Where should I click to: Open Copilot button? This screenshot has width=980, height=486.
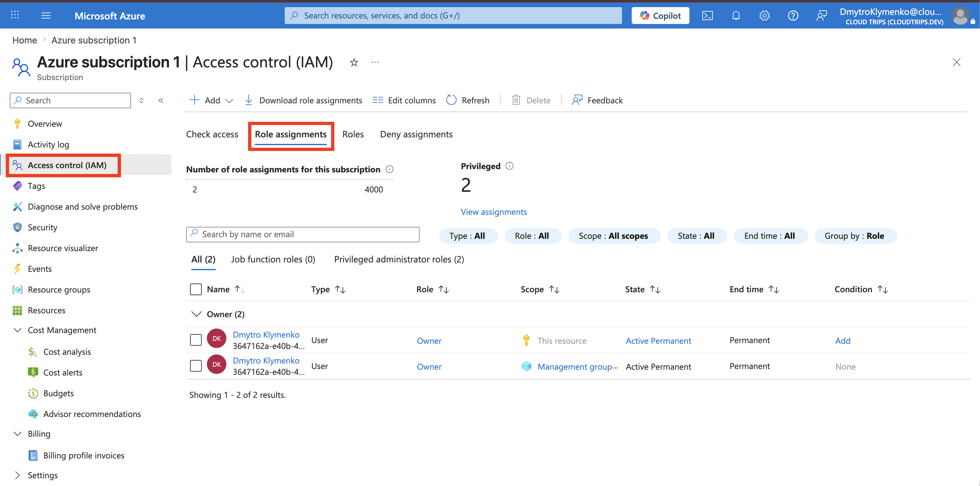660,16
